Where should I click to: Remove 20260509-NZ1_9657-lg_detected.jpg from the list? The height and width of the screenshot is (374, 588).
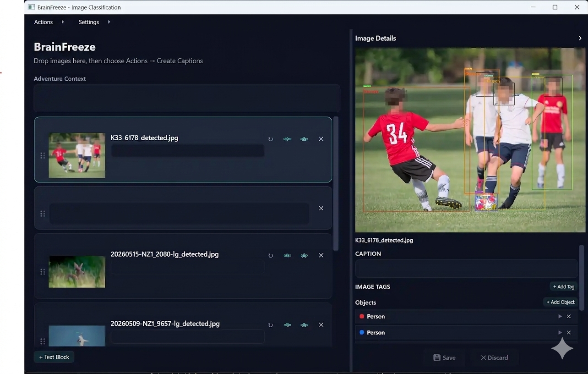pyautogui.click(x=321, y=325)
